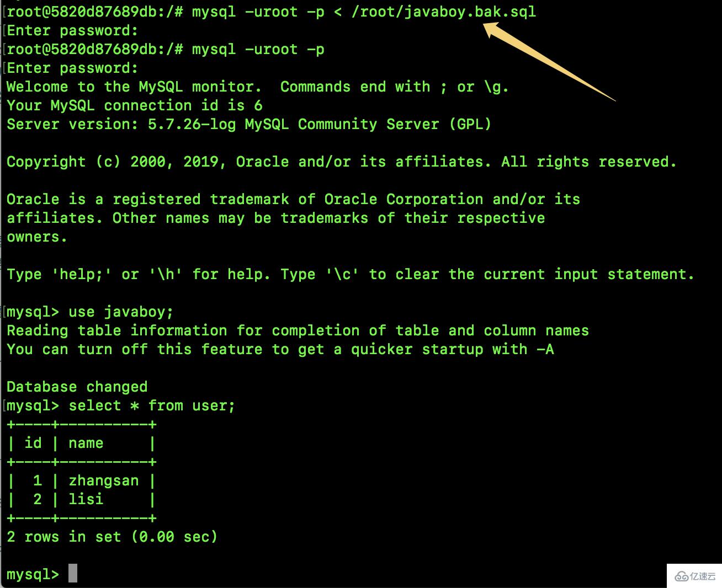Click the id value 1 in the table
The width and height of the screenshot is (722, 588).
point(37,480)
